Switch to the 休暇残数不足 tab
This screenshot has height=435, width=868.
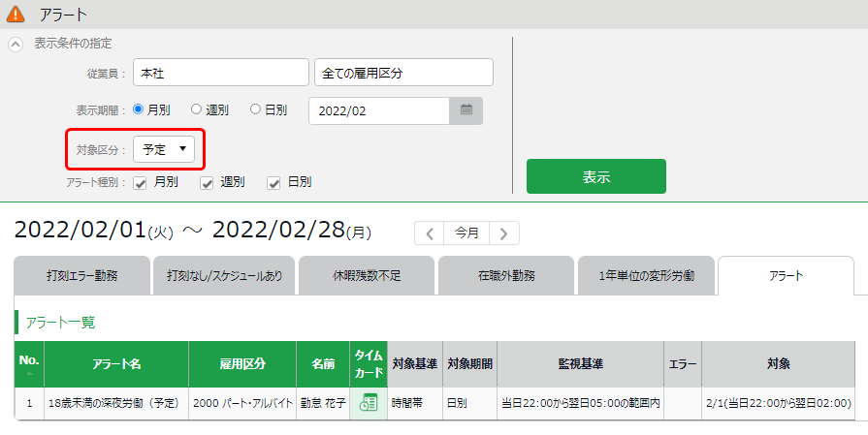click(x=367, y=276)
